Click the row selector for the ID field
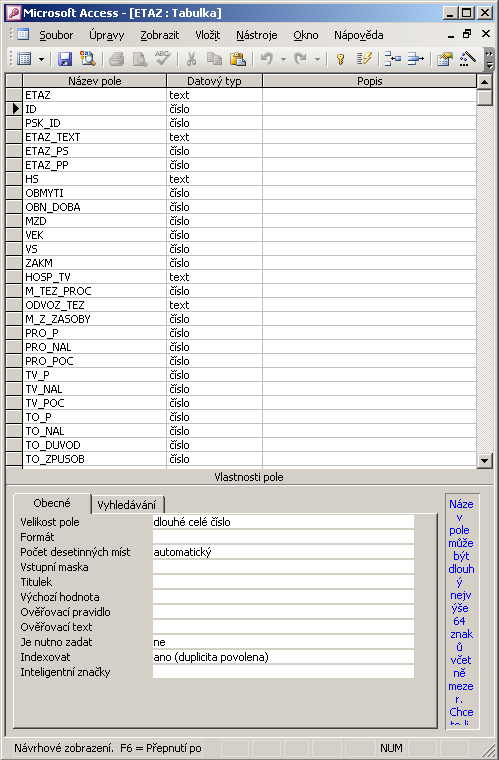Viewport: 499px width, 760px height. (14, 109)
